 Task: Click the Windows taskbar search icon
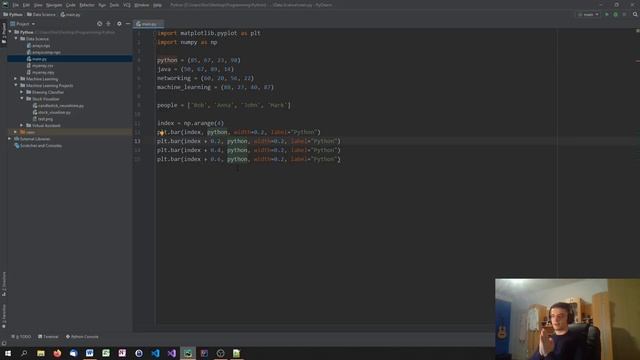[24, 353]
